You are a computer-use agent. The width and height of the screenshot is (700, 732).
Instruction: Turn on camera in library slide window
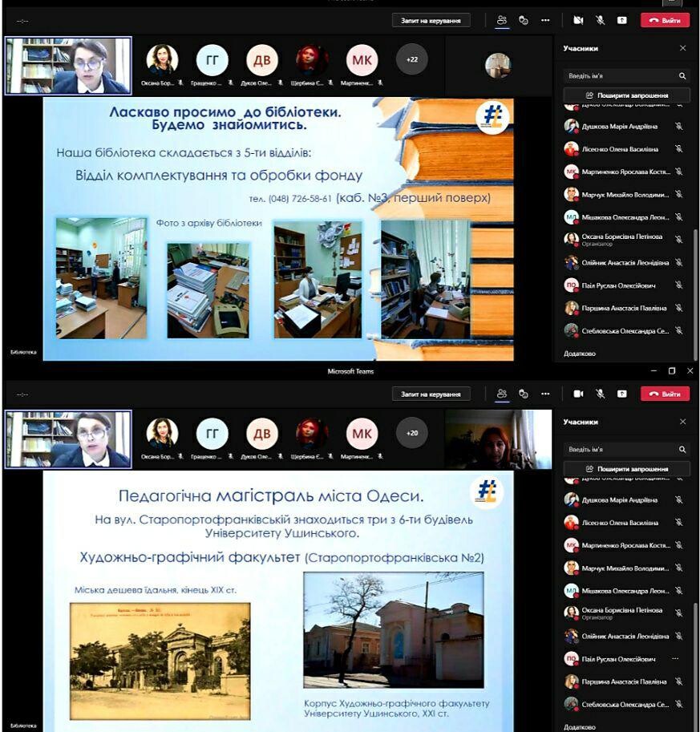pos(578,21)
